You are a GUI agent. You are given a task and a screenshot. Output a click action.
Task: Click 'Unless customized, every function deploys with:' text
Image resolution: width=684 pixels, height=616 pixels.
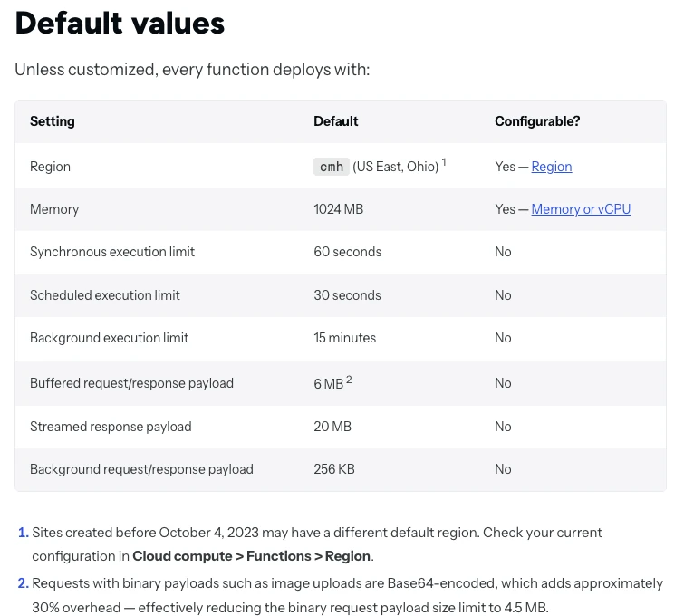(192, 70)
